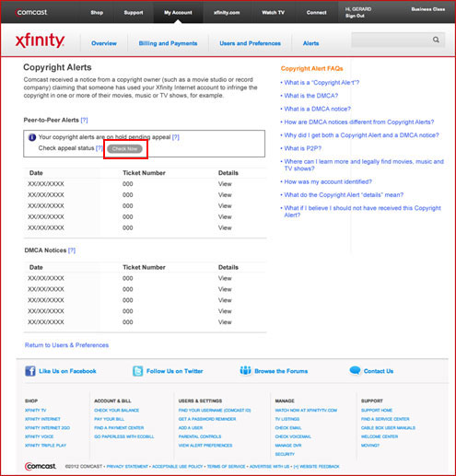The image size is (456, 476).
Task: Switch to the Billing and Payments tab
Action: (168, 43)
